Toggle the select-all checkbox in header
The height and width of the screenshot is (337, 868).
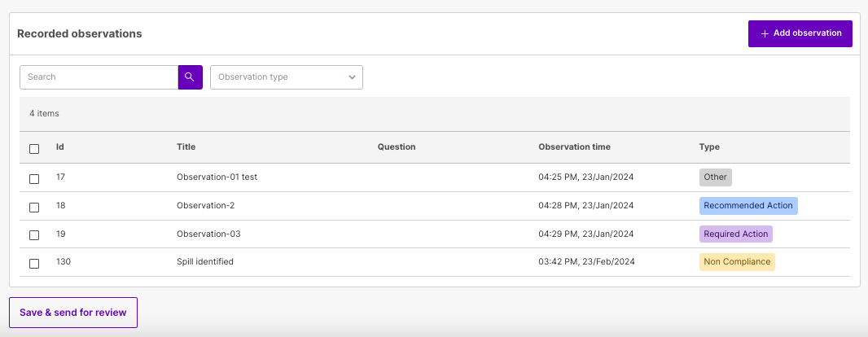pyautogui.click(x=34, y=149)
